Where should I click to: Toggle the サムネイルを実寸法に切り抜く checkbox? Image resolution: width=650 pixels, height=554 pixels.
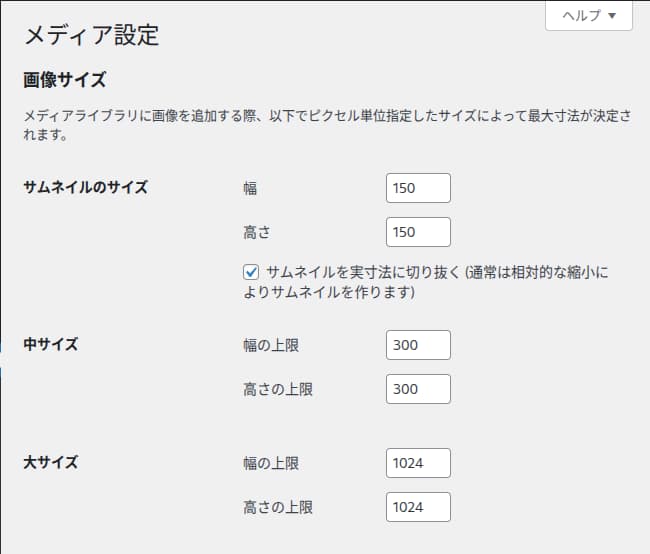(251, 272)
